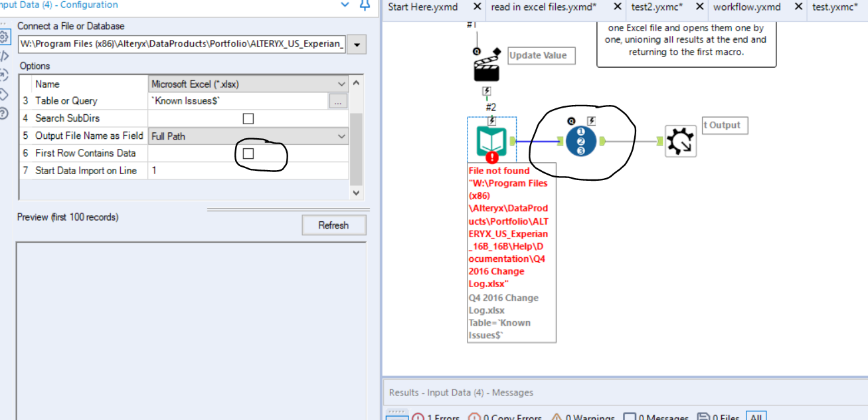Click the ellipsis button for Table or Query
868x420 pixels.
click(338, 102)
